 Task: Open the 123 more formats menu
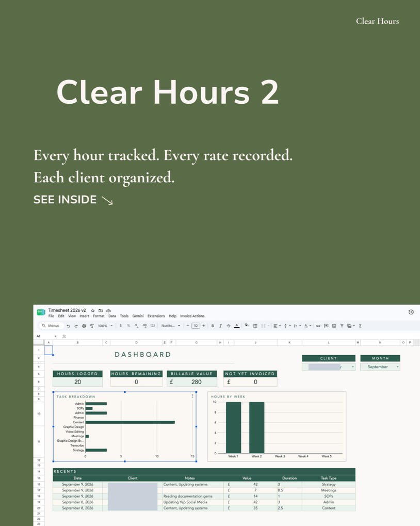pos(153,326)
